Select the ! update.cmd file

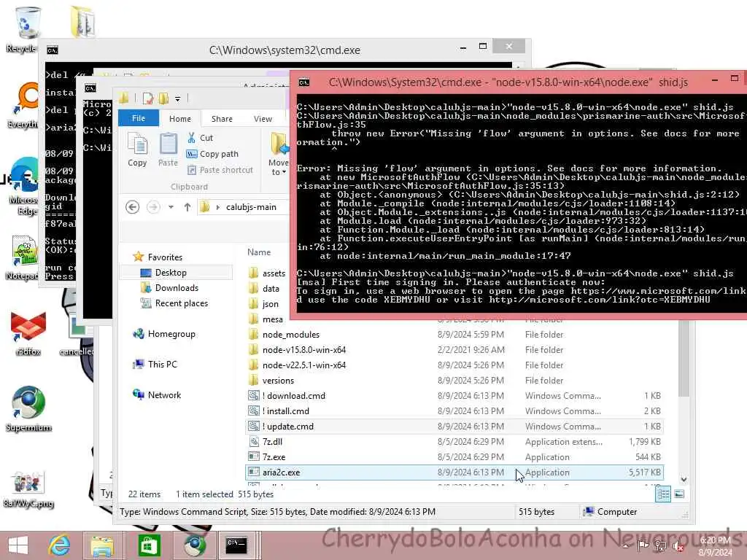click(454, 426)
